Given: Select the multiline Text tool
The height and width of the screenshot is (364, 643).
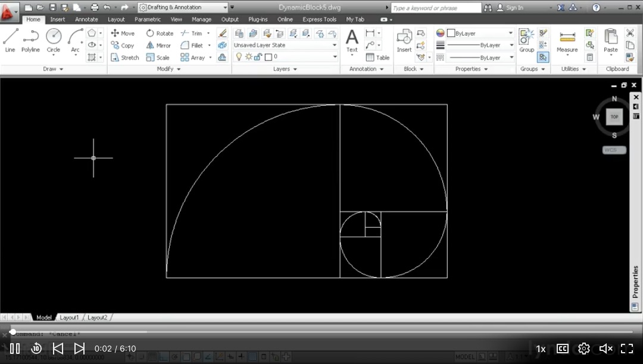Looking at the screenshot, I should point(352,40).
